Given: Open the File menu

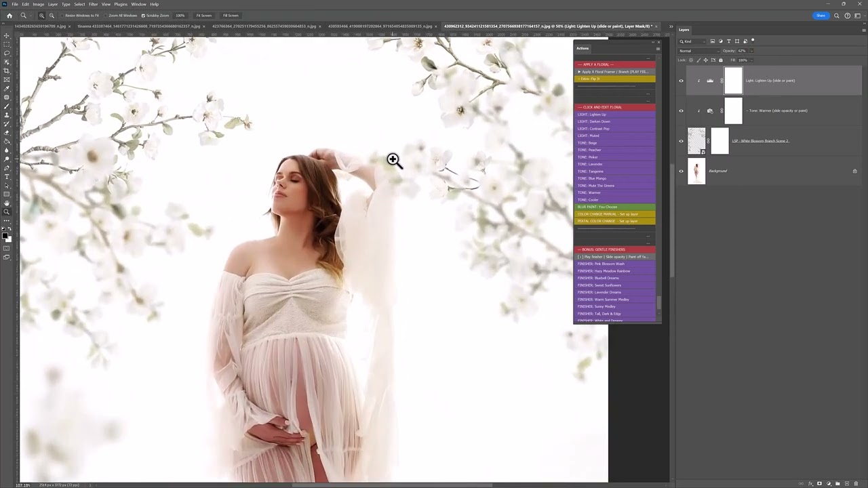Looking at the screenshot, I should click(x=15, y=4).
